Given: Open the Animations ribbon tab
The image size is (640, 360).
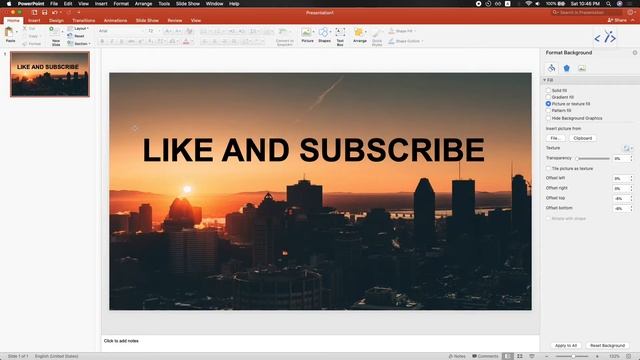Looking at the screenshot, I should tap(115, 20).
